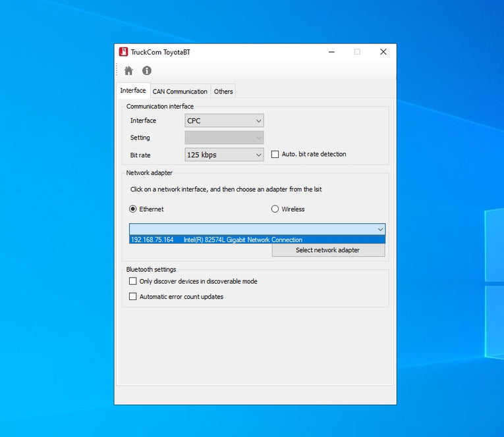
Task: Enable Auto. bit rate detection checkbox
Action: click(275, 155)
